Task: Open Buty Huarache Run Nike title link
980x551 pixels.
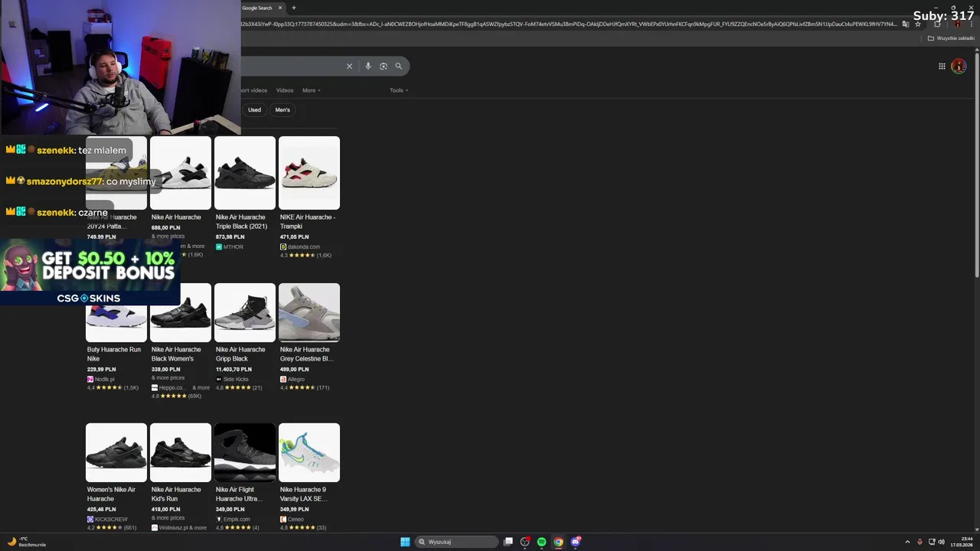Action: point(113,354)
